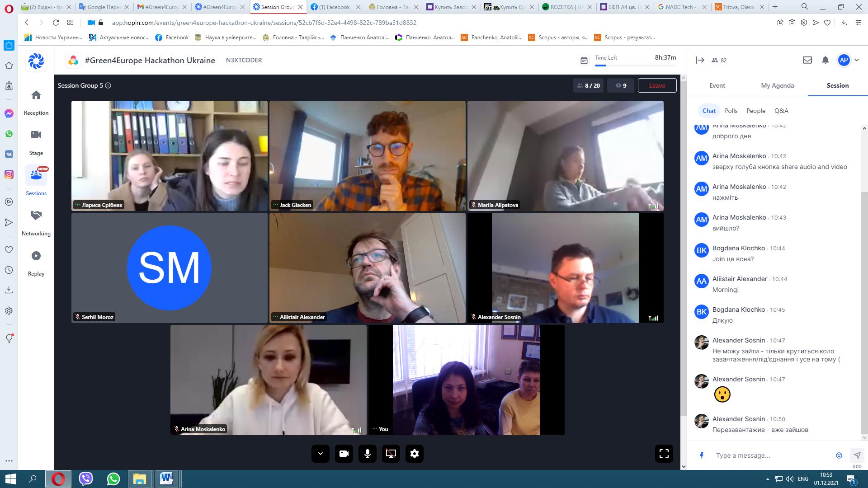Screen dimensions: 868x488
Task: Expand the chevron menu beside camera
Action: (321, 454)
